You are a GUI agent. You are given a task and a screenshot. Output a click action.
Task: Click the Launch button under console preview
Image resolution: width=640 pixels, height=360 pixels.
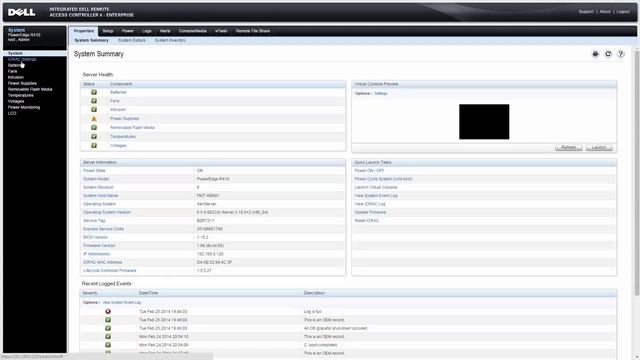(x=599, y=147)
